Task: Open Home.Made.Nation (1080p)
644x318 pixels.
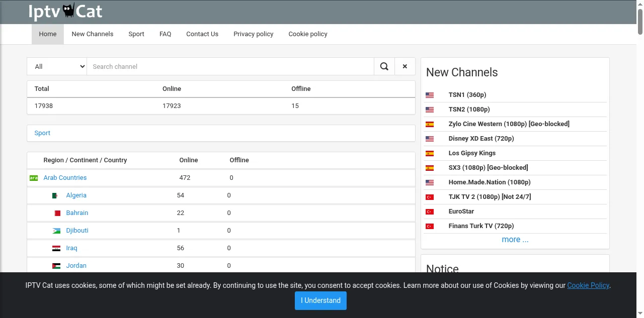Action: (490, 182)
